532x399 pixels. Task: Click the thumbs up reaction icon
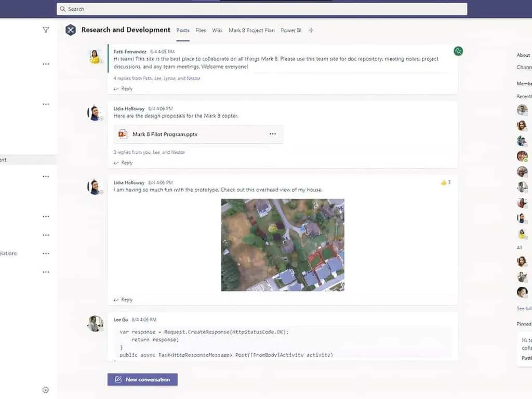click(443, 182)
